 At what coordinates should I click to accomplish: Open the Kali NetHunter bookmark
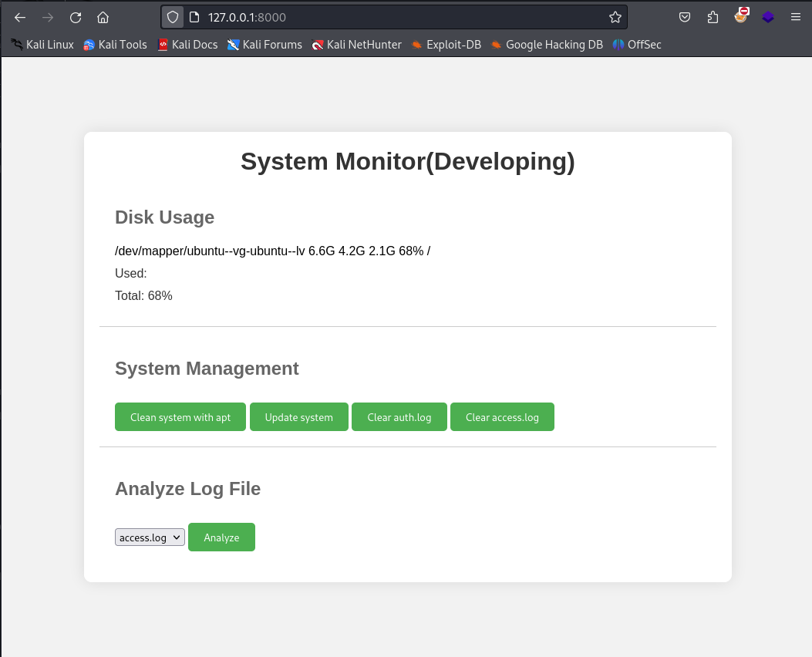(357, 45)
